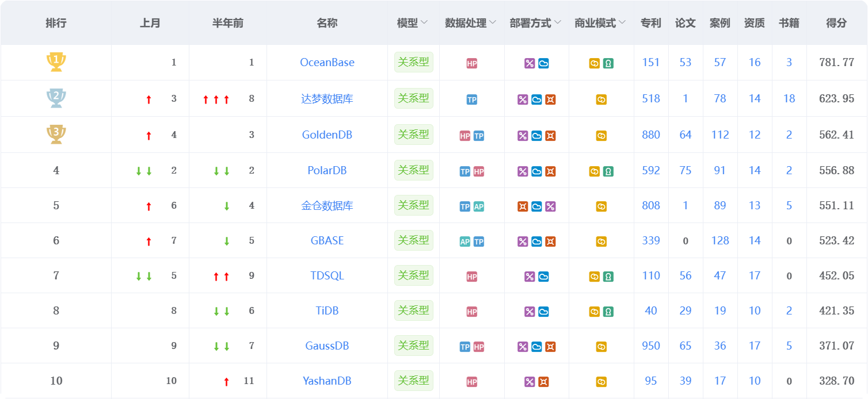Click the 论文 column header

click(x=686, y=23)
